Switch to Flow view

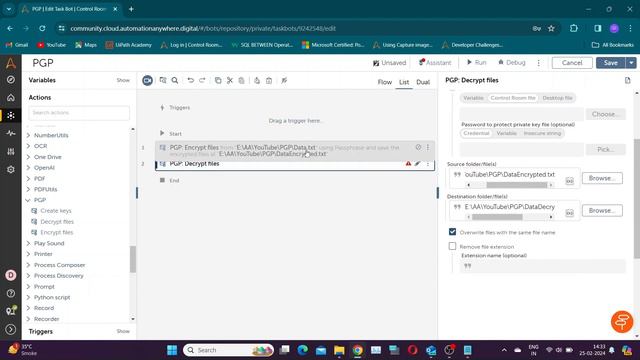(x=384, y=82)
